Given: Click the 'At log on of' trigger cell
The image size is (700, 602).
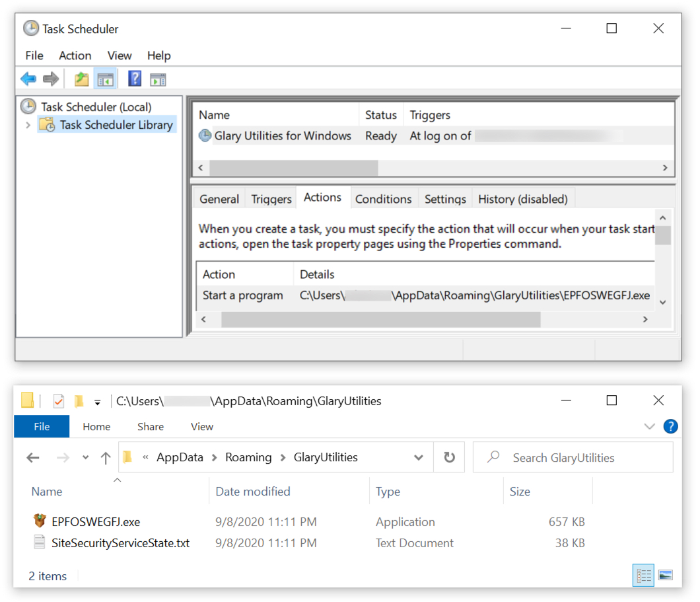Looking at the screenshot, I should click(x=440, y=135).
